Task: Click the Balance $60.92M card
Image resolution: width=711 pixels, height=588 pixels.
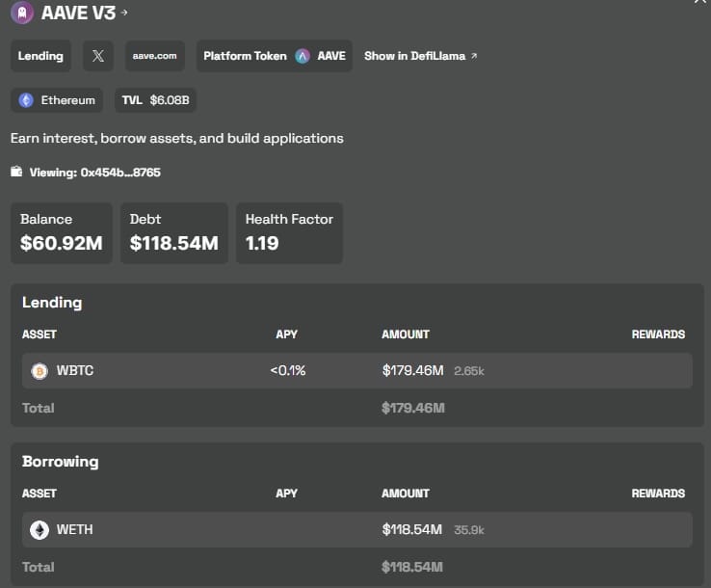Action: [62, 232]
